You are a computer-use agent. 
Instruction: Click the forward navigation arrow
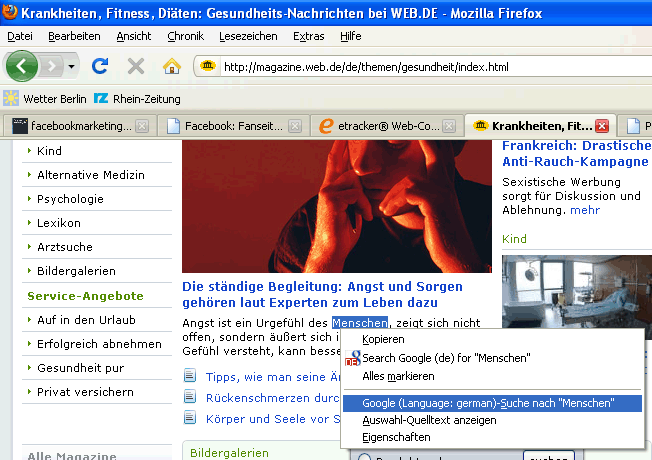click(x=52, y=66)
